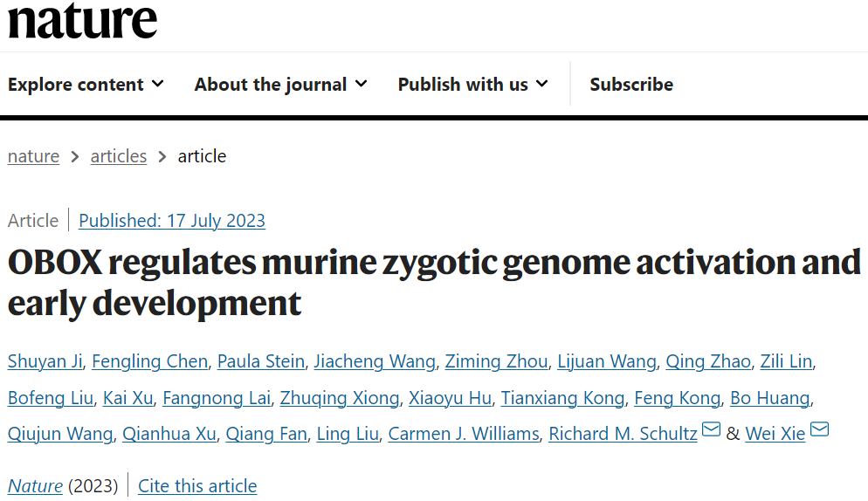Click the Subscribe menu item
Image resolution: width=868 pixels, height=501 pixels.
click(x=630, y=85)
